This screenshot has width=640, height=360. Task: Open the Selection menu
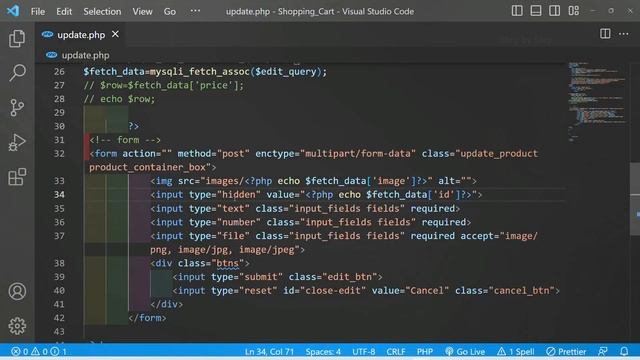pos(102,11)
